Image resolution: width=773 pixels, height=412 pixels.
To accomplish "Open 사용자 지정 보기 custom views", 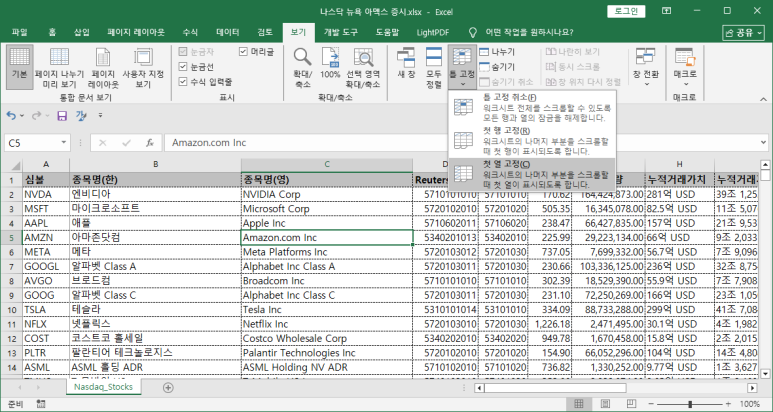I will tap(143, 67).
